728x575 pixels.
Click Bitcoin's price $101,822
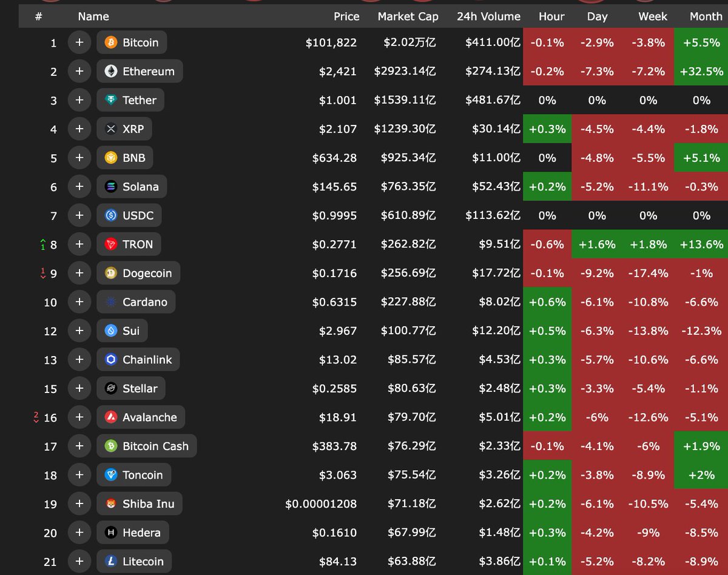[331, 42]
